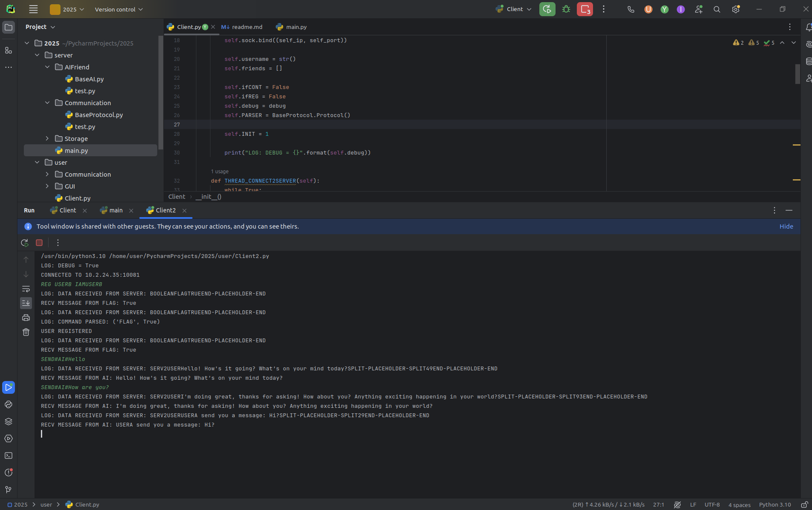Open the Services tool window icon
The width and height of the screenshot is (812, 510).
tap(9, 438)
